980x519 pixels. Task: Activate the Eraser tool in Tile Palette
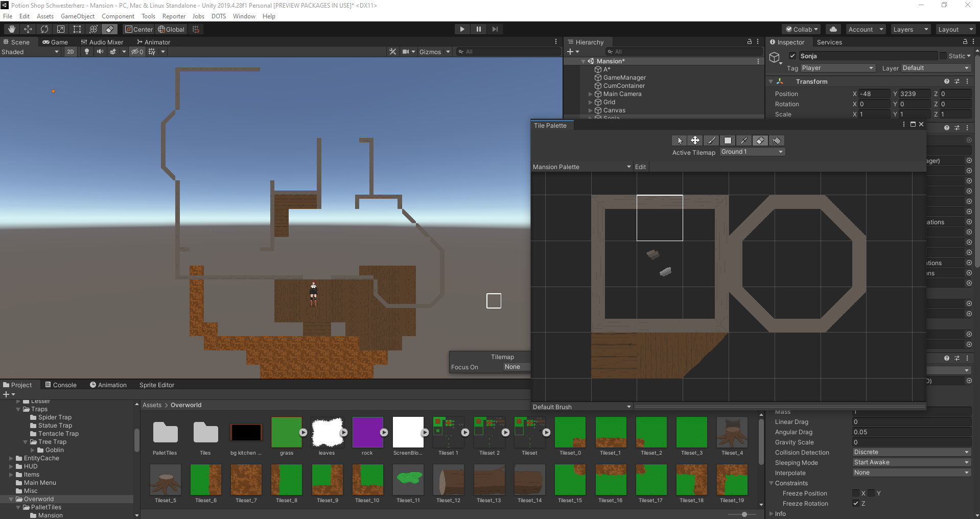tap(760, 140)
